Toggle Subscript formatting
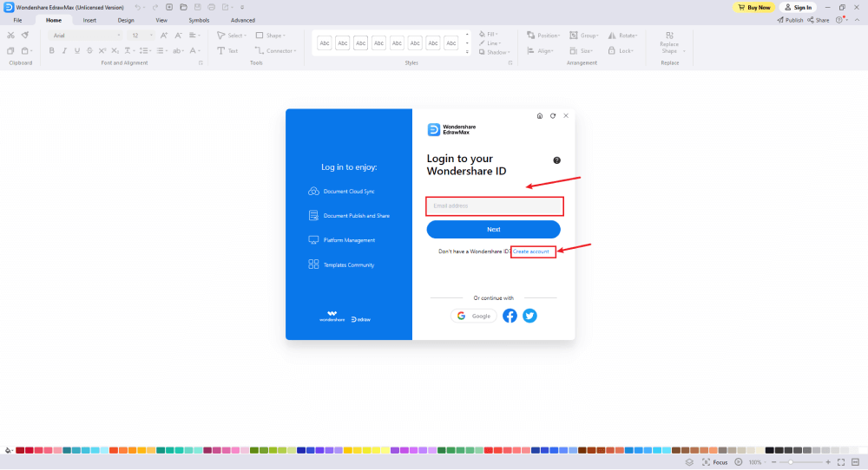 115,51
